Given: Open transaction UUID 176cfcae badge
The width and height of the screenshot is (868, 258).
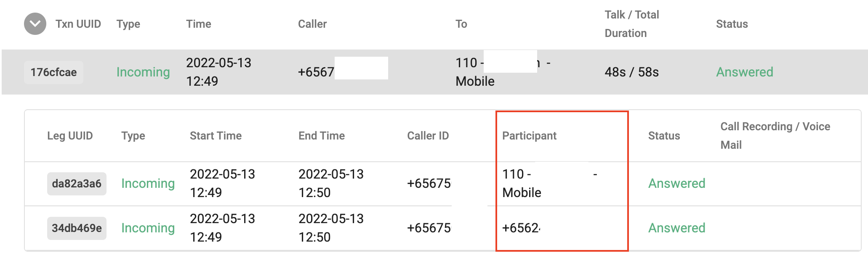Looking at the screenshot, I should coord(53,72).
